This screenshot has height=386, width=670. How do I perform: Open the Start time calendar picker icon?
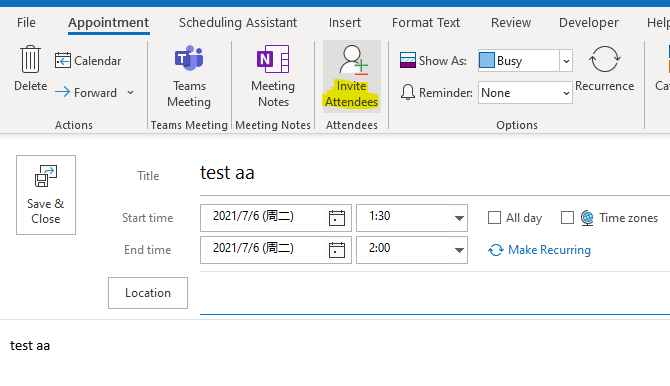click(337, 218)
